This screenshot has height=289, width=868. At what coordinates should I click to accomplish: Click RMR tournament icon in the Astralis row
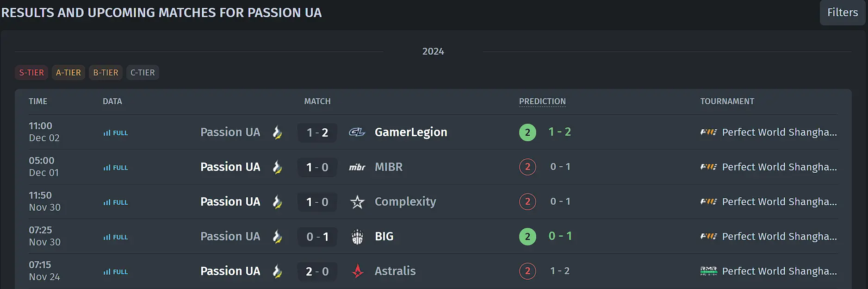click(708, 271)
